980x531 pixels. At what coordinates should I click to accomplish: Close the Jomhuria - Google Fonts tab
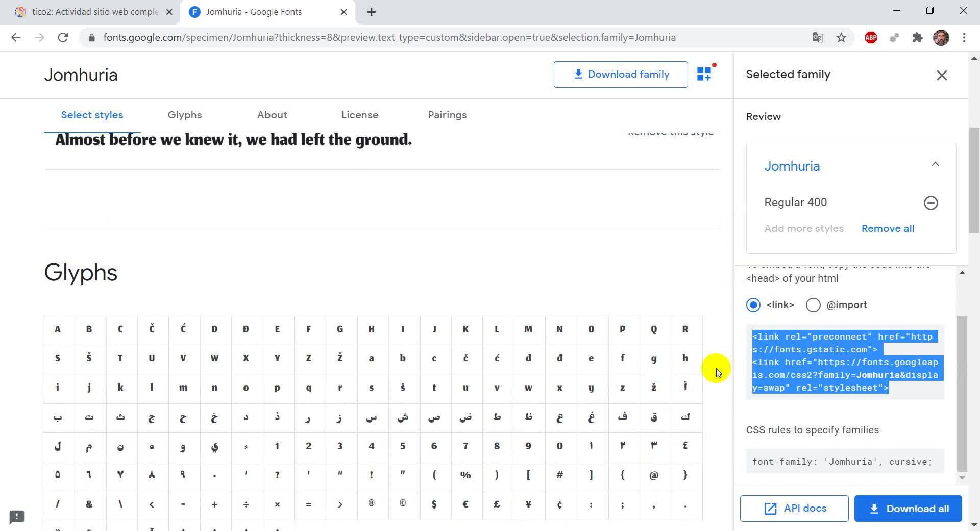tap(344, 12)
